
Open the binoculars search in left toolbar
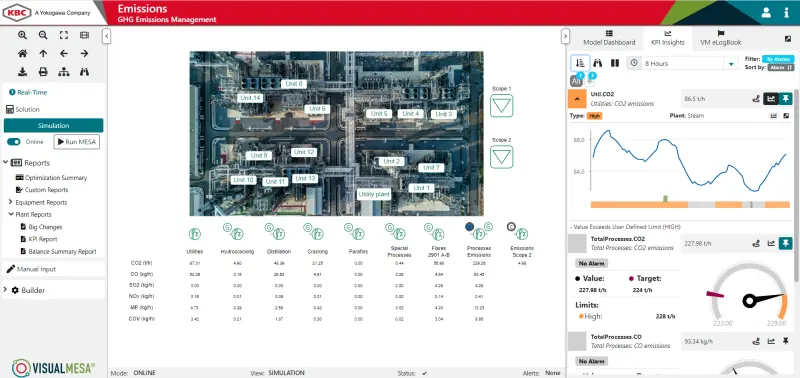click(x=84, y=72)
